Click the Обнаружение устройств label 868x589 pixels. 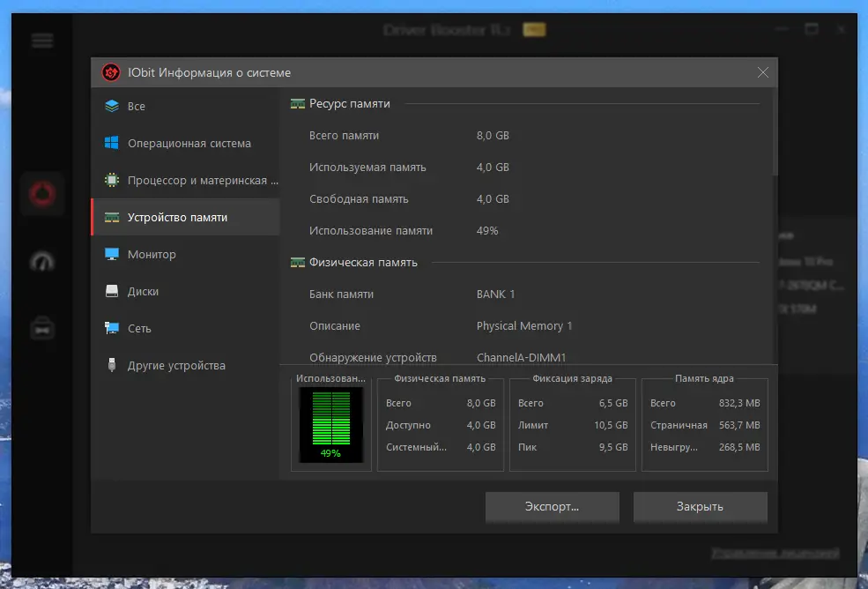coord(373,357)
